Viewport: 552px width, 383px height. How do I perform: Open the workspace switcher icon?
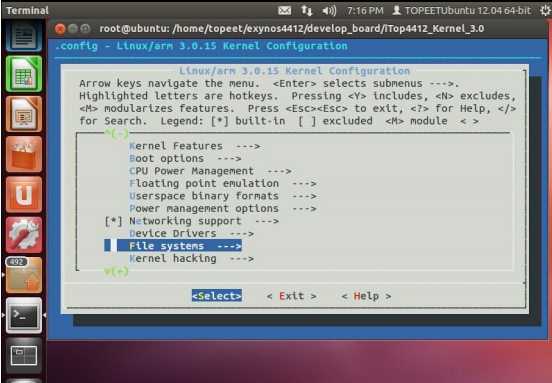point(24,356)
